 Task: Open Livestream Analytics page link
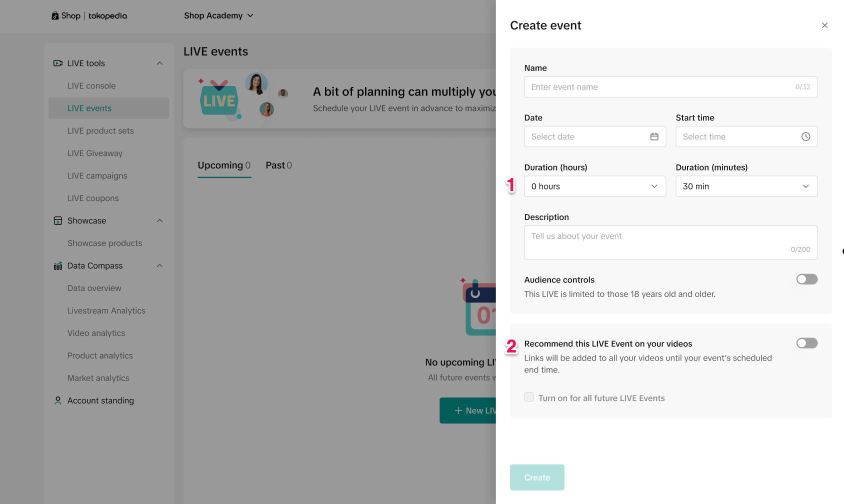click(x=106, y=311)
